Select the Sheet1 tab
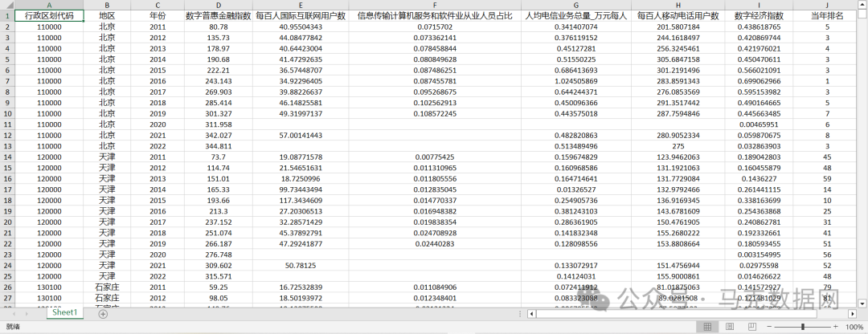The image size is (868, 334). click(65, 313)
